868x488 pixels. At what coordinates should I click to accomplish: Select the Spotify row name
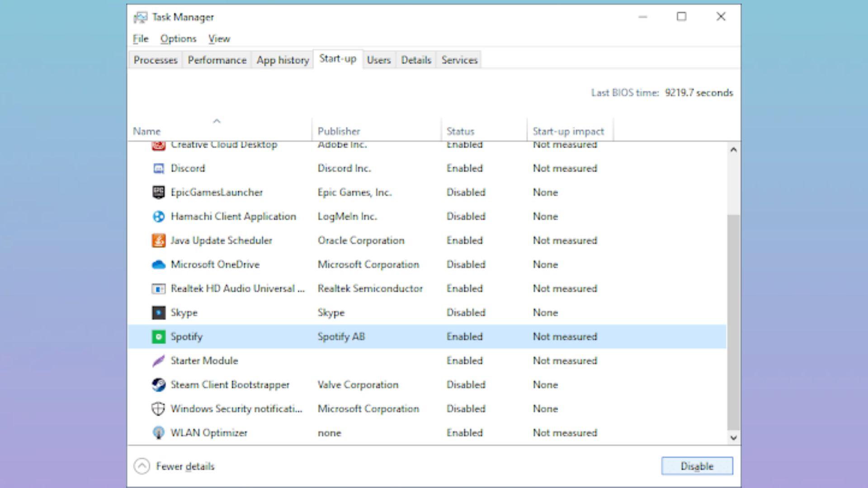(187, 337)
